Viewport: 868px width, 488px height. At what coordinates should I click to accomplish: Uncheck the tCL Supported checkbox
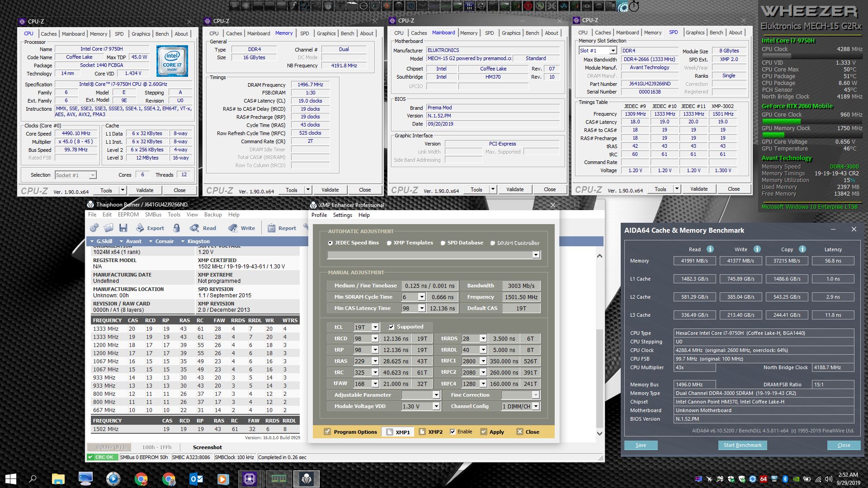392,327
